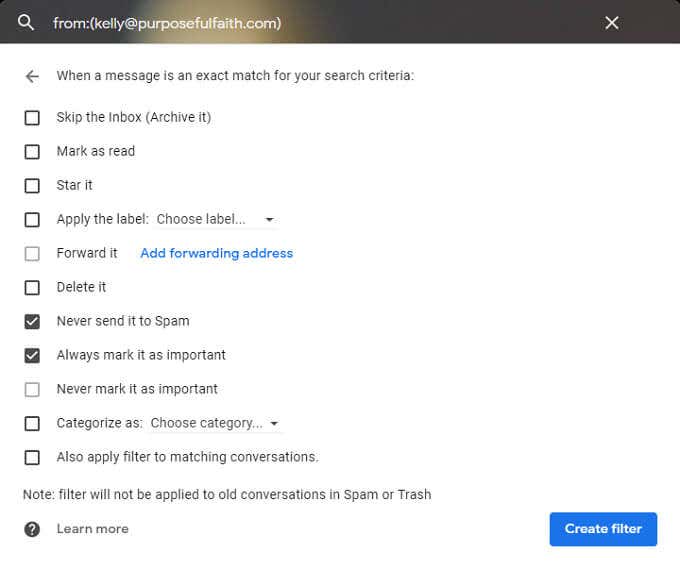Uncheck Always mark it as important
This screenshot has width=680, height=569.
click(32, 356)
